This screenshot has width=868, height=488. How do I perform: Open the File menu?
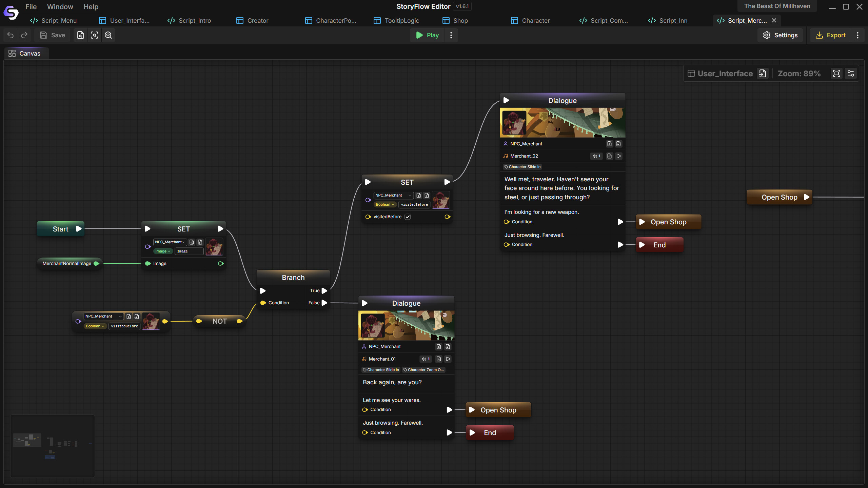coord(31,7)
